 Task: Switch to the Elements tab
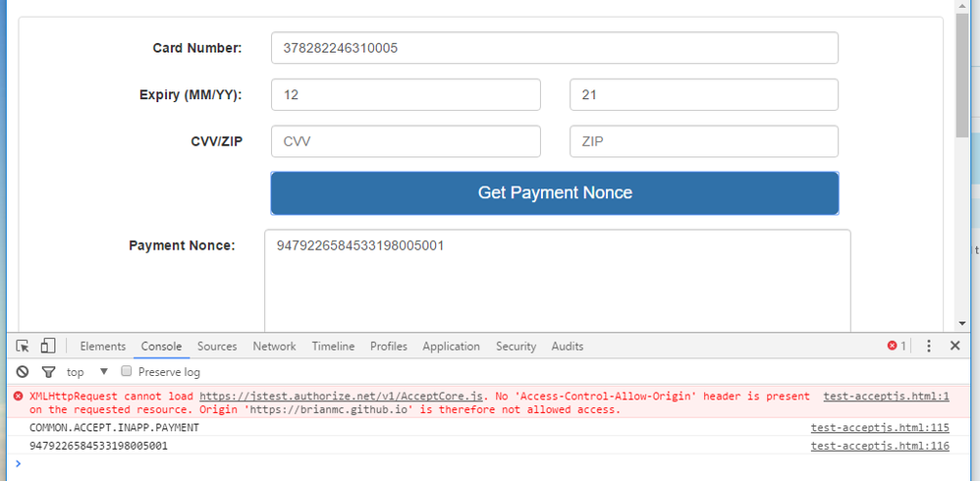(x=103, y=347)
